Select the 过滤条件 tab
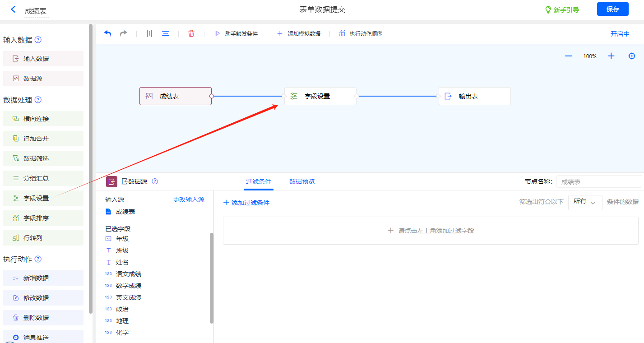This screenshot has height=343, width=644. click(259, 181)
